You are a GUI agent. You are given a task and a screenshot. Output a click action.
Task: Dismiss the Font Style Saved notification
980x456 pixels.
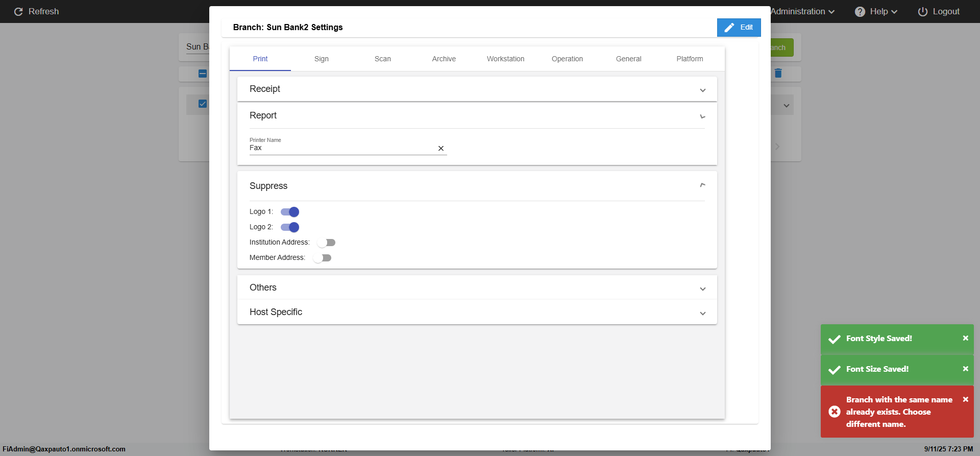tap(965, 338)
